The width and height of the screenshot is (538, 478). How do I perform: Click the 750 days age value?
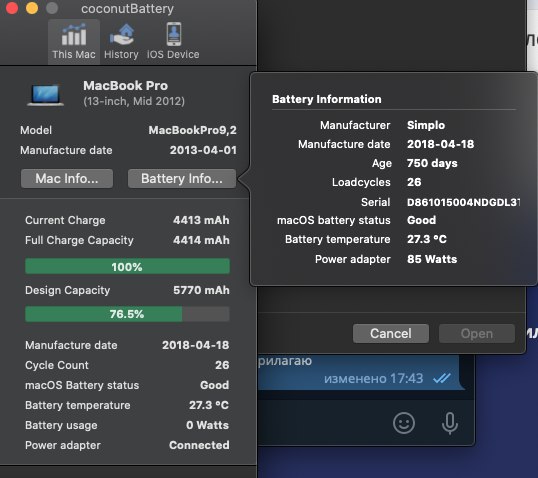pos(432,163)
